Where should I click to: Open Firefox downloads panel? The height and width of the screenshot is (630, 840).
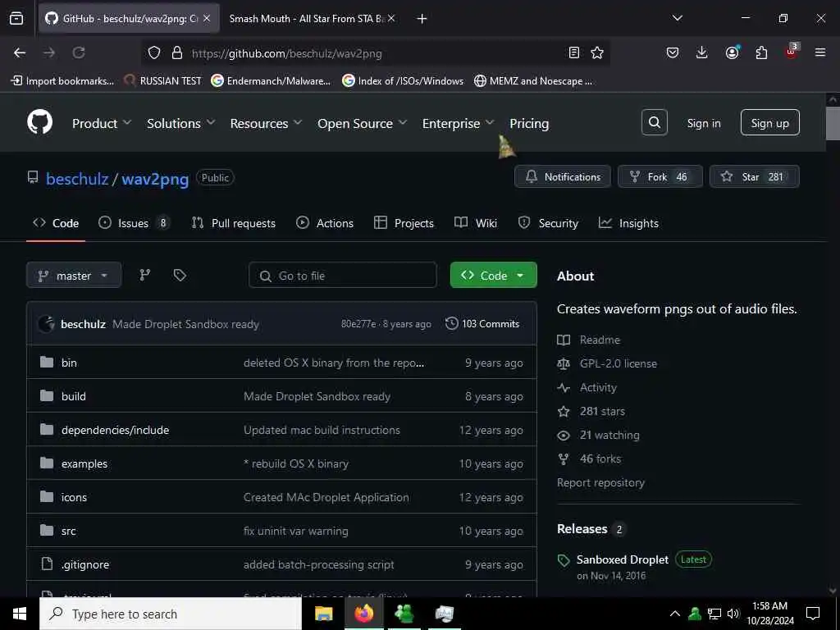702,52
